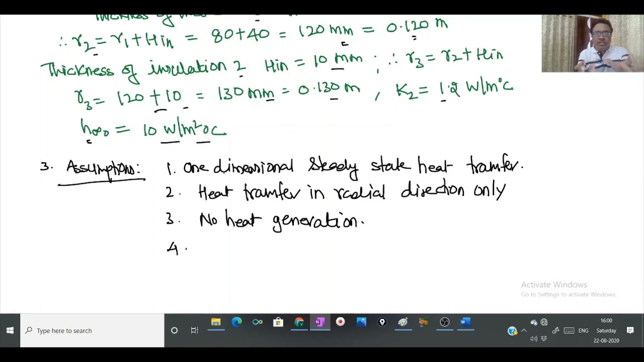This screenshot has height=362, width=644.
Task: Open the infinity-loop app on taskbar
Action: click(x=258, y=322)
